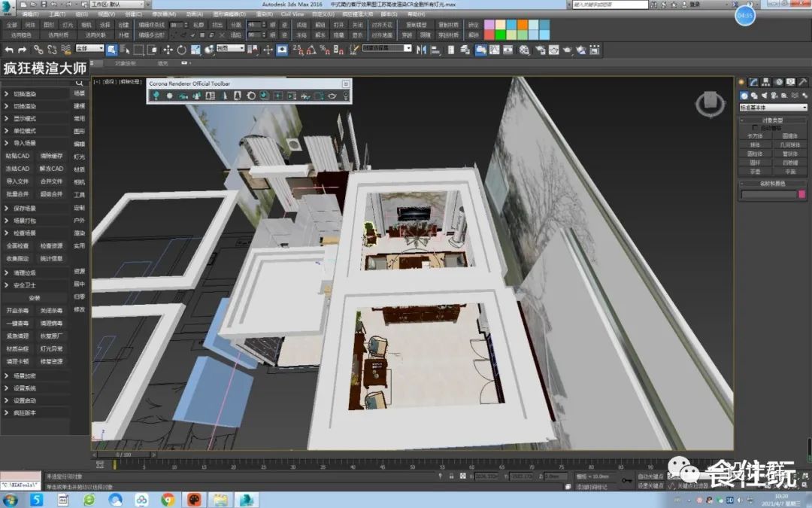Select the Shapes create category icon
Viewport: 812px width, 508px height.
pos(754,96)
